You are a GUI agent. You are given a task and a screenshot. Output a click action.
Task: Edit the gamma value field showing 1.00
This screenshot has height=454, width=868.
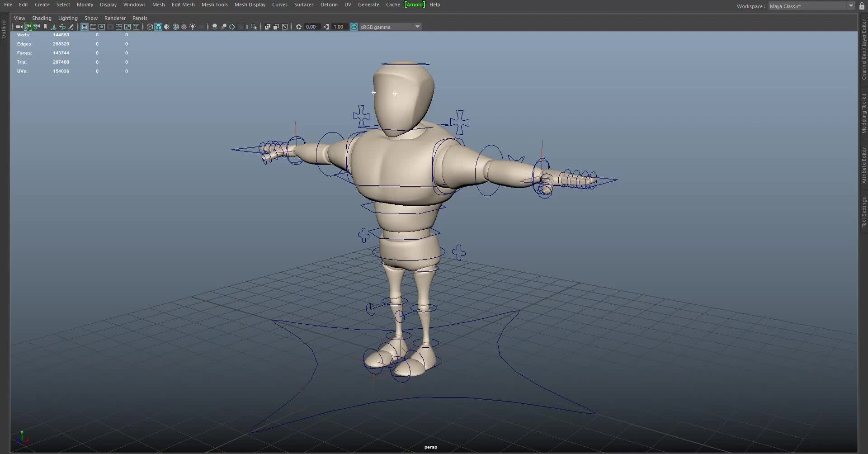coord(339,27)
